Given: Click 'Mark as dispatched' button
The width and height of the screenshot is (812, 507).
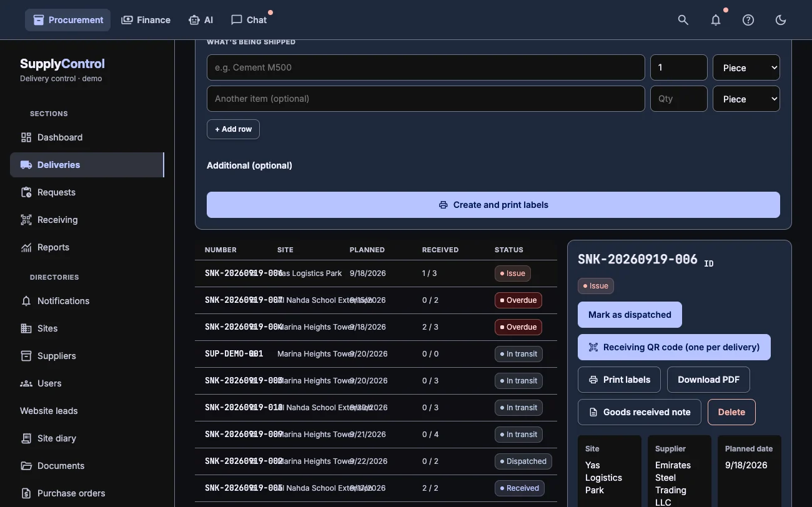Looking at the screenshot, I should [x=630, y=315].
